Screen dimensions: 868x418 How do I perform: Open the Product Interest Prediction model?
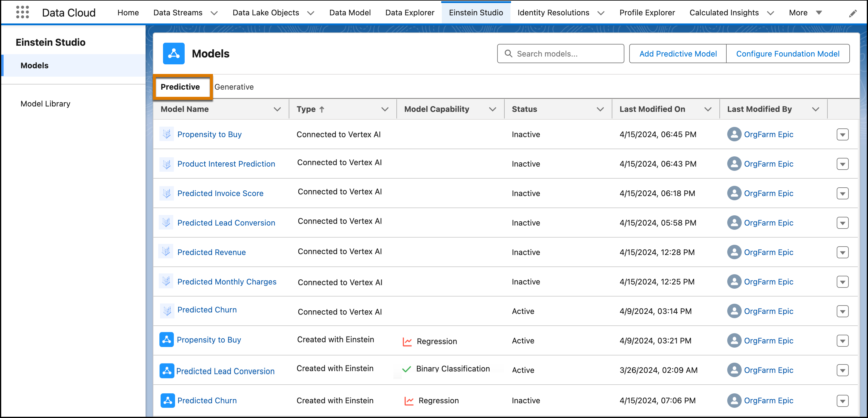226,164
